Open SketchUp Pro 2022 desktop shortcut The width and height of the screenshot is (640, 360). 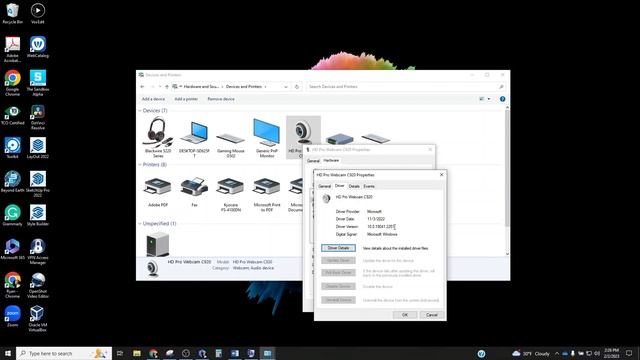(x=38, y=184)
